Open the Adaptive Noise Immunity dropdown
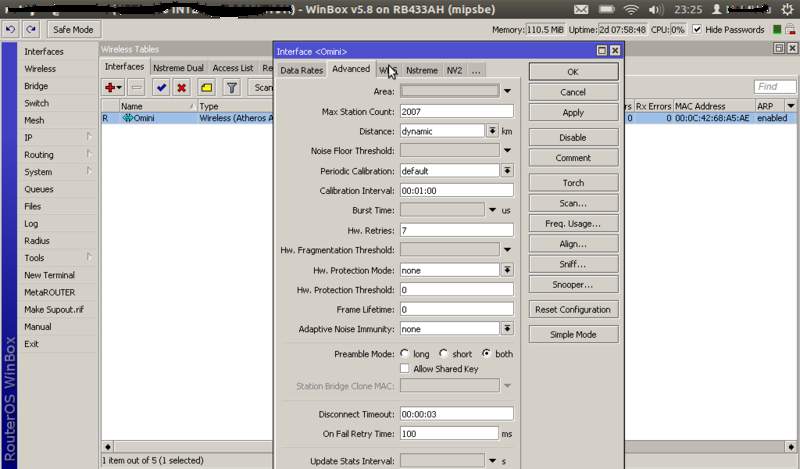 coord(507,329)
